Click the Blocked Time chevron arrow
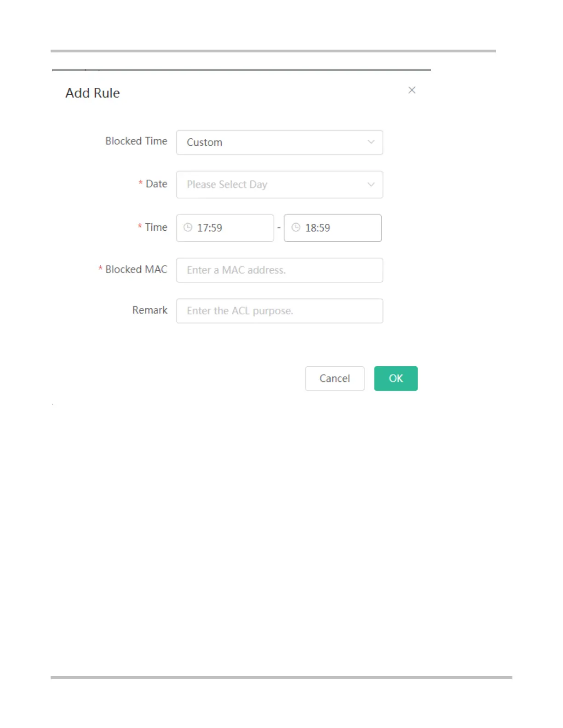 tap(371, 142)
